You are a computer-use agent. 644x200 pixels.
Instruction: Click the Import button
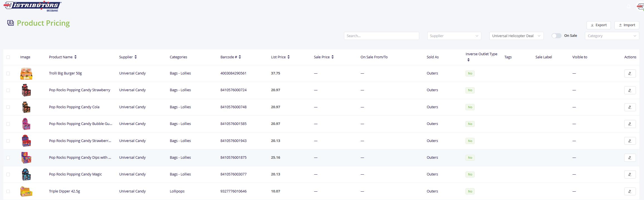pyautogui.click(x=627, y=25)
